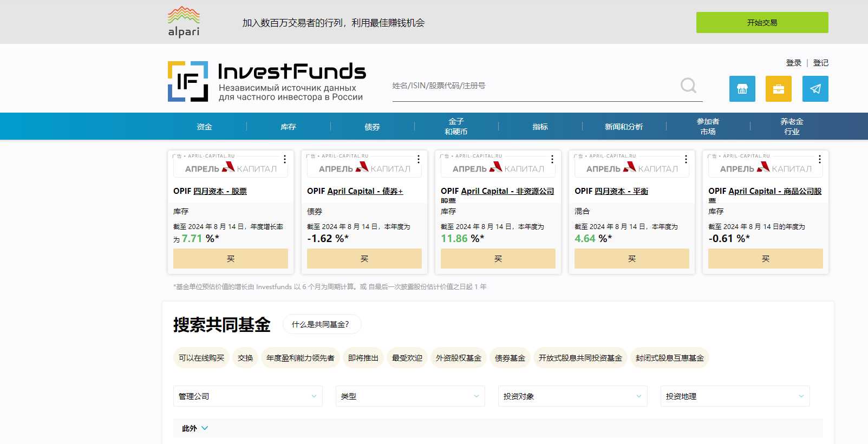The height and width of the screenshot is (444, 868).
Task: Toggle the 封闭式股息互惠基金 filter chip
Action: pos(670,358)
